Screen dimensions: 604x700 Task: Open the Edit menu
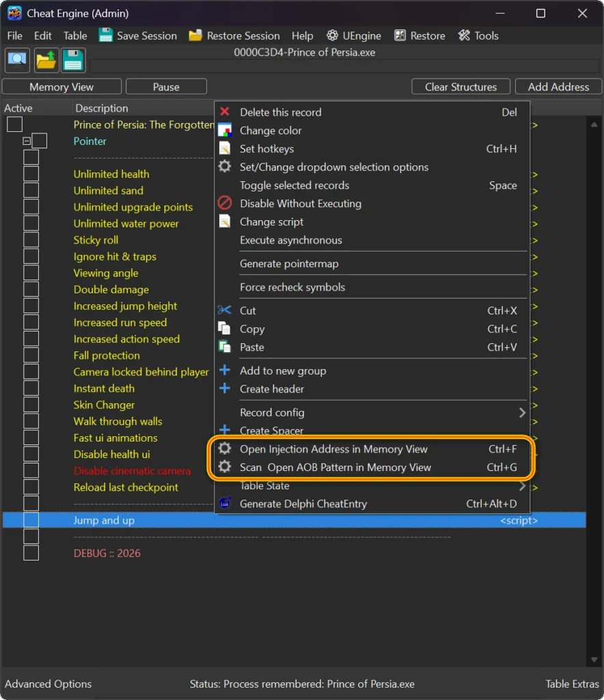click(43, 36)
